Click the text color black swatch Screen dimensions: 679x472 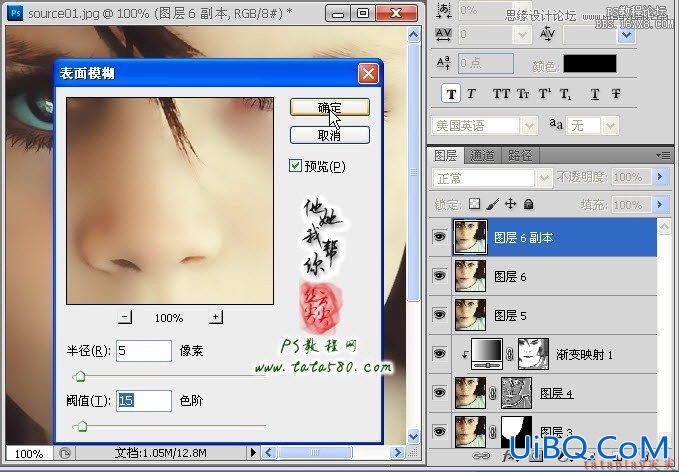589,64
